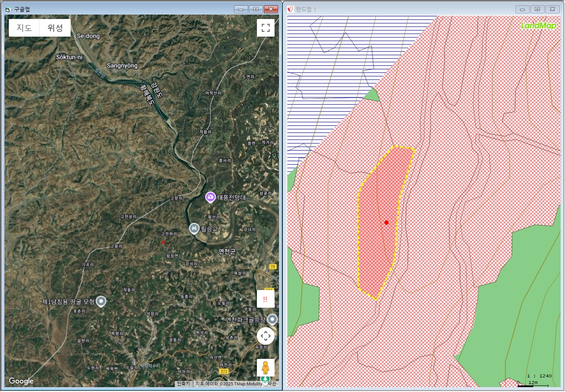Viewport: 565px width, 392px height.
Task: Click the red double-exclamation button
Action: pyautogui.click(x=266, y=299)
